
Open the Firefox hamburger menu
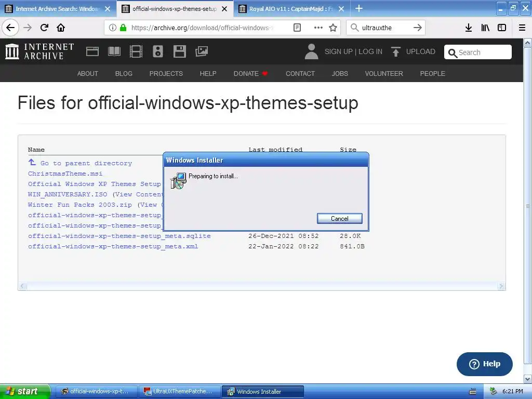pos(522,28)
